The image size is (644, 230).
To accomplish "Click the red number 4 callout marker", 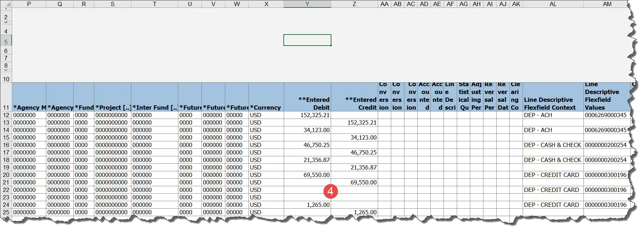I will tap(330, 191).
